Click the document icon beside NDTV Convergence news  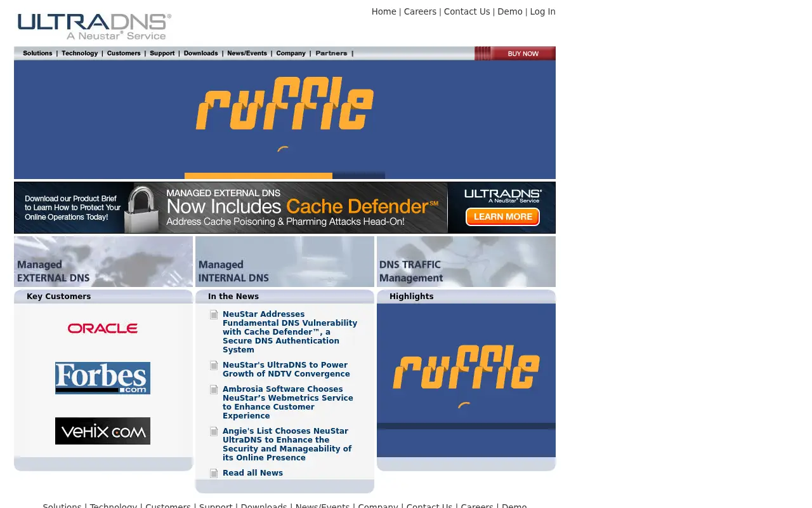[x=214, y=366]
